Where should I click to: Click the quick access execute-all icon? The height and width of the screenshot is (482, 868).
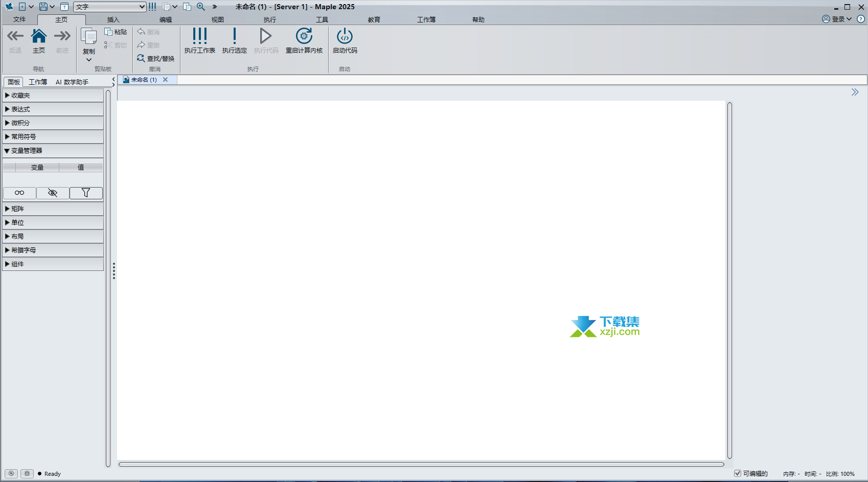coord(152,7)
